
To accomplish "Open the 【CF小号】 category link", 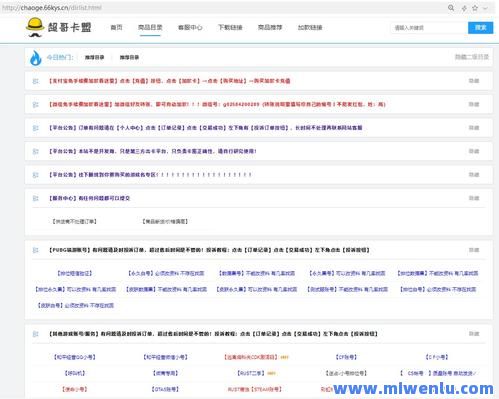I will (437, 357).
